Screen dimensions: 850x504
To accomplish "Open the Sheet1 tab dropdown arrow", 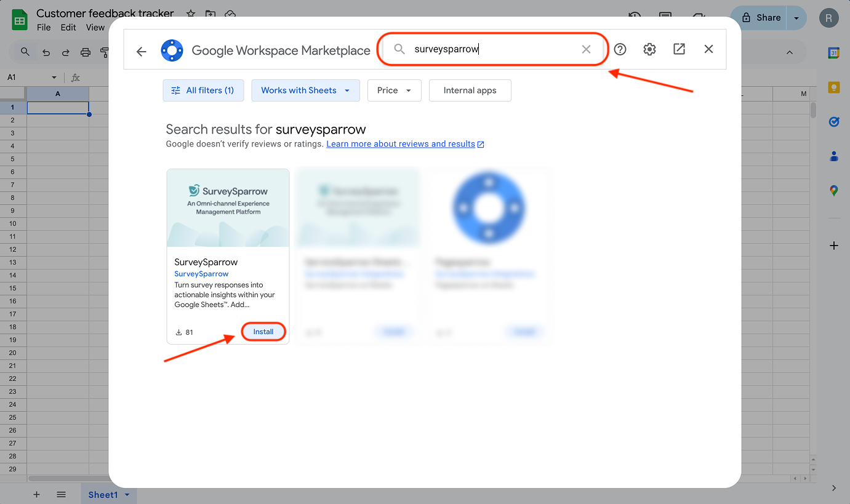I will (127, 495).
